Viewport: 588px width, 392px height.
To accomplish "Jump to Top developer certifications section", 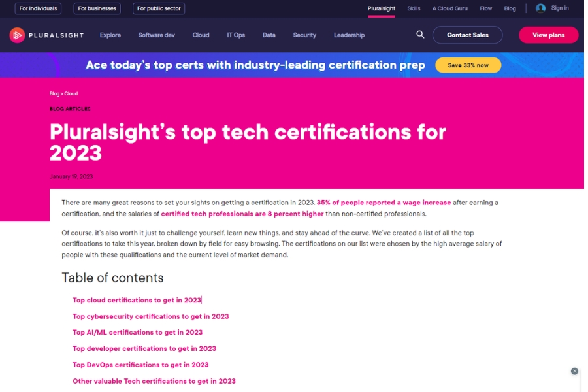I will [x=144, y=348].
